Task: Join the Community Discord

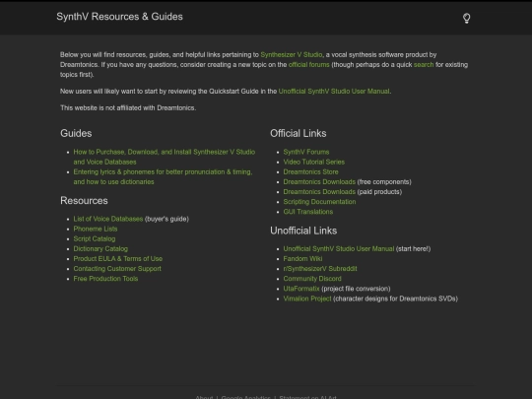Action: pyautogui.click(x=312, y=279)
